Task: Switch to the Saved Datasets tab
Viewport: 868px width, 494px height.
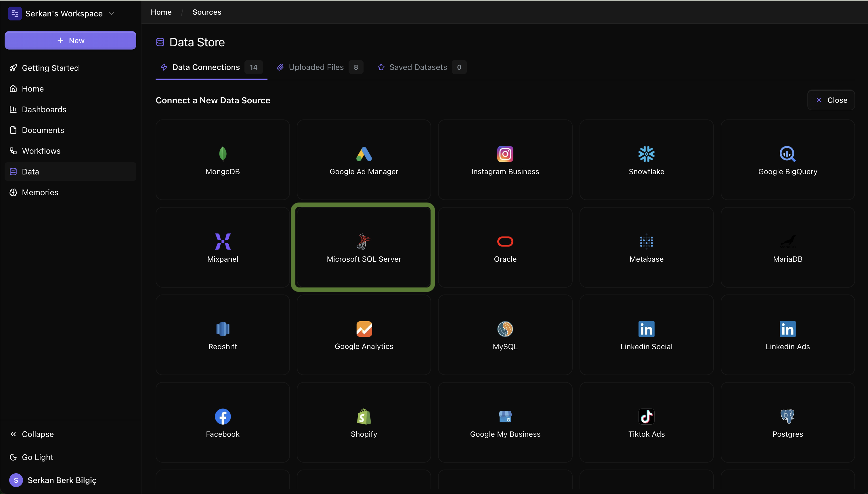Action: point(422,67)
